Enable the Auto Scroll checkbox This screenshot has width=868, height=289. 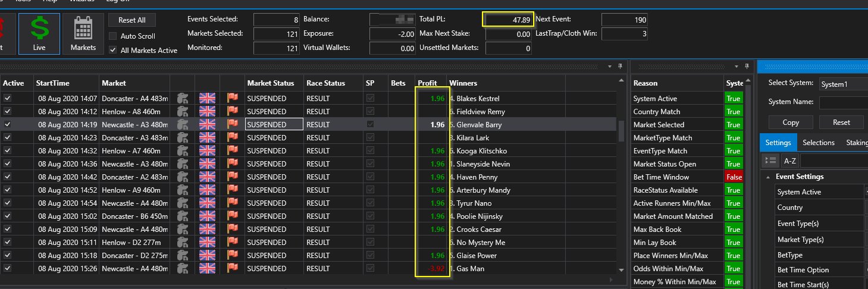[113, 36]
